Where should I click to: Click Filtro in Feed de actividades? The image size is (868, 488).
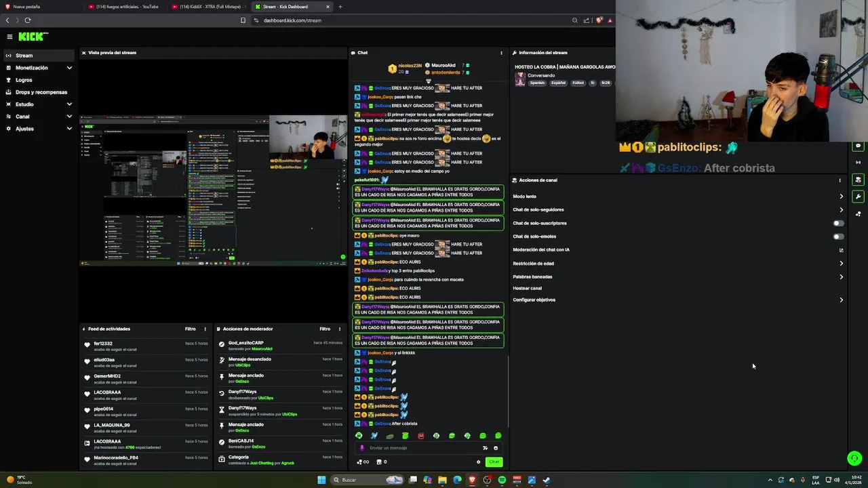point(191,329)
